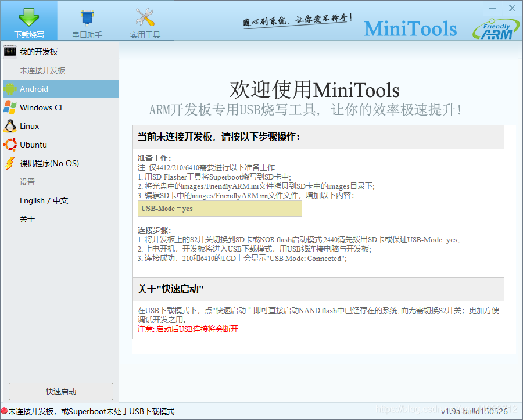Click the red 注意: 启动后USB连接将会断开 warning
Viewport: 523px width, 420px height.
188,329
